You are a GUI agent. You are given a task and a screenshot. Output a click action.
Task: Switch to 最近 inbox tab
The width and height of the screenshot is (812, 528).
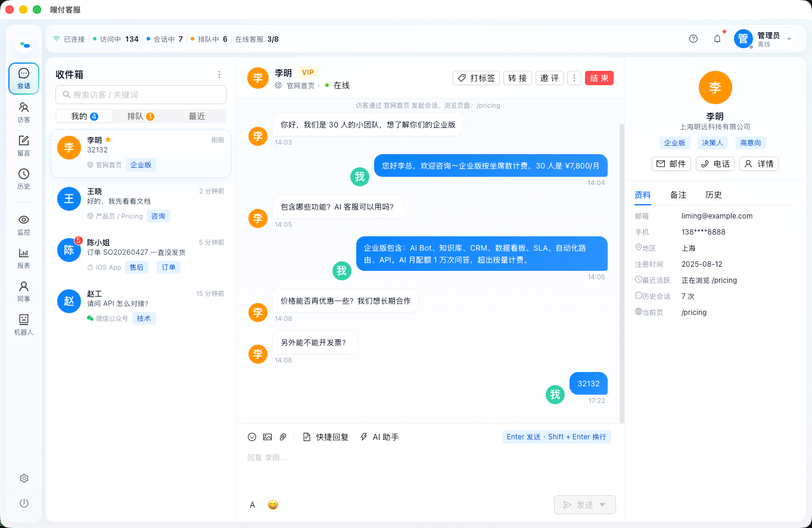pos(197,116)
